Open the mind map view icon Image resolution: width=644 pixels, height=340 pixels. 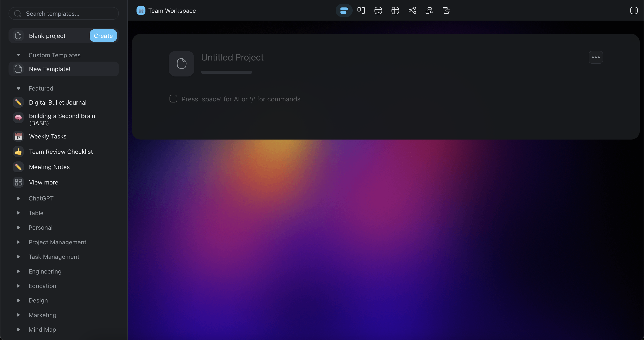[x=412, y=10]
